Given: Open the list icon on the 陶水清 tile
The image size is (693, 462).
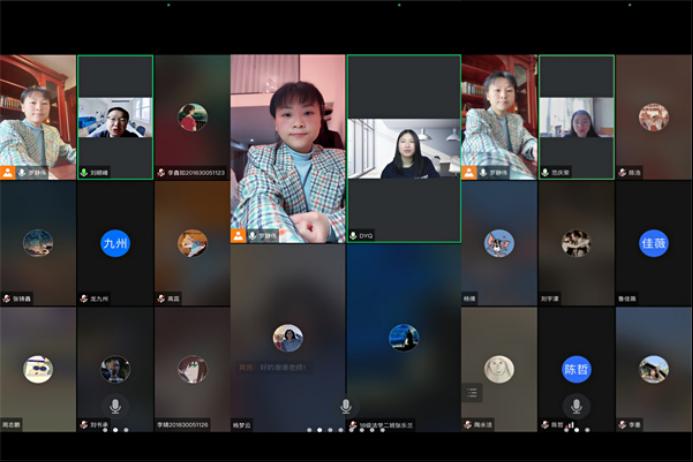Looking at the screenshot, I should [471, 393].
